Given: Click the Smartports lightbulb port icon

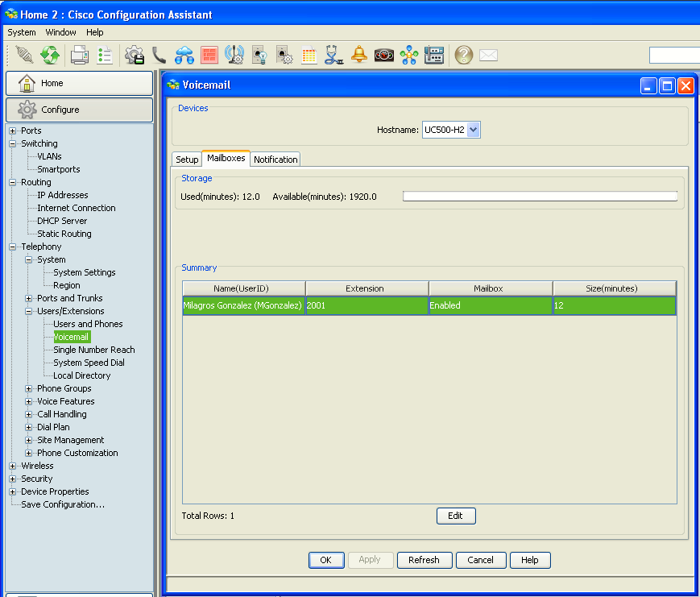Looking at the screenshot, I should click(x=259, y=55).
